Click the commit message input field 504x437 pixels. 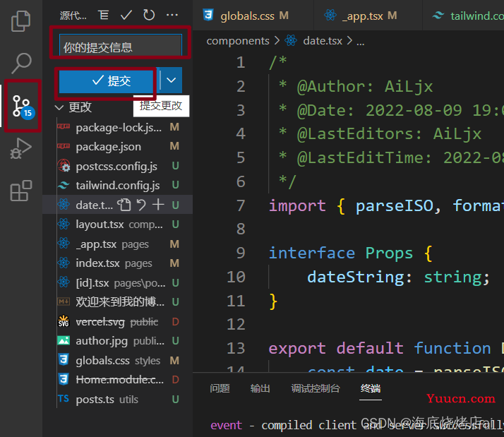pyautogui.click(x=121, y=46)
